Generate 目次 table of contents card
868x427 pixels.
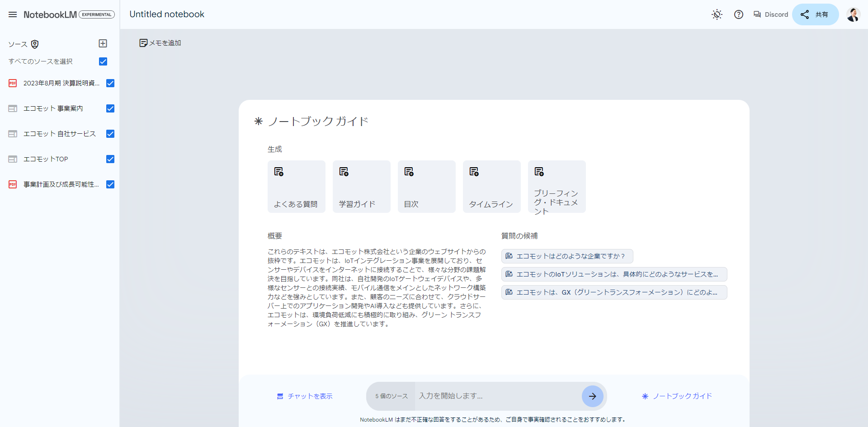(x=427, y=187)
